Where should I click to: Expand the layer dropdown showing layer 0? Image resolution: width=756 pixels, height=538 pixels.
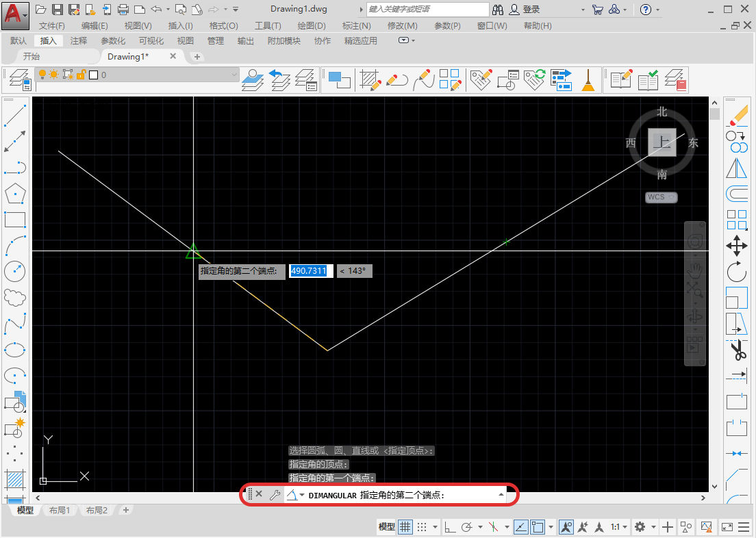click(234, 74)
